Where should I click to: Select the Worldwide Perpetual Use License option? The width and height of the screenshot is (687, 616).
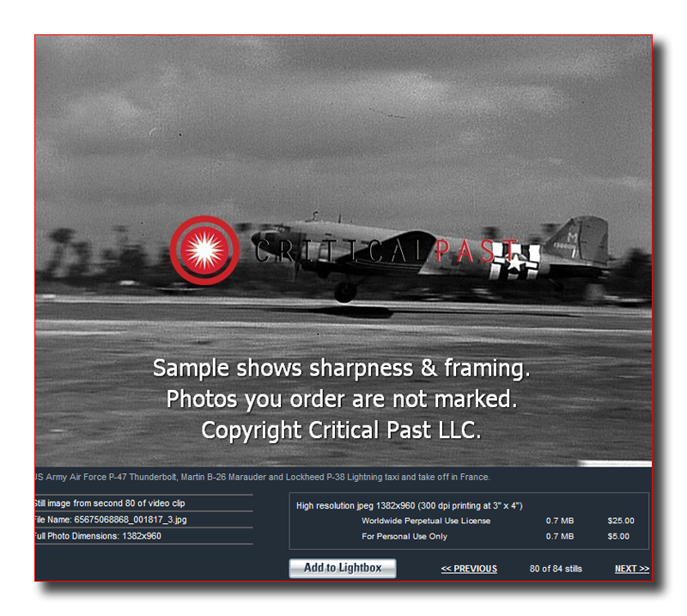click(426, 521)
